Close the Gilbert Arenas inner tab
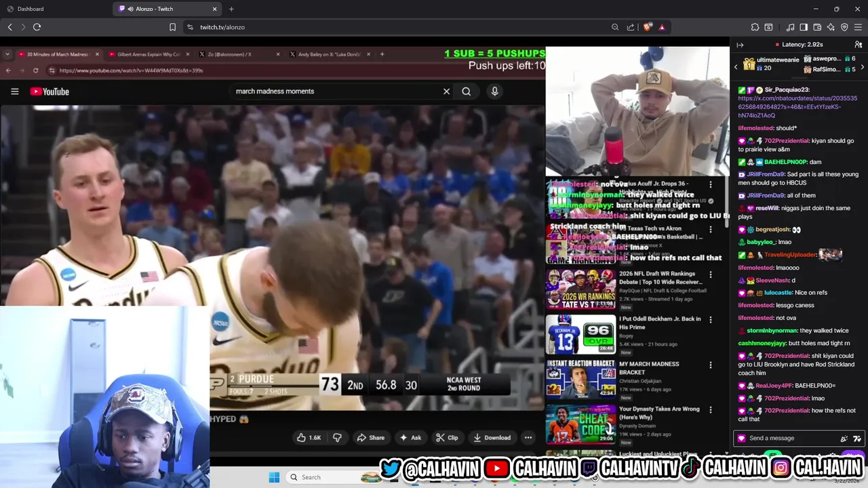The height and width of the screenshot is (488, 868). pyautogui.click(x=187, y=54)
